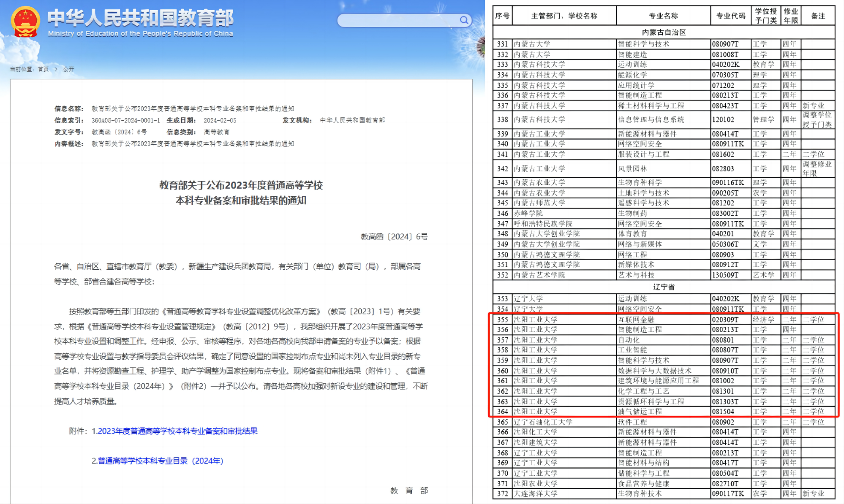Click the 辽宁省 section header row
844x504 pixels.
click(x=664, y=287)
